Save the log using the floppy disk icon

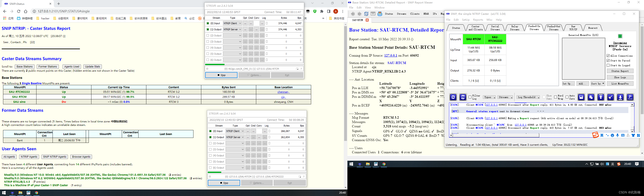581,97
